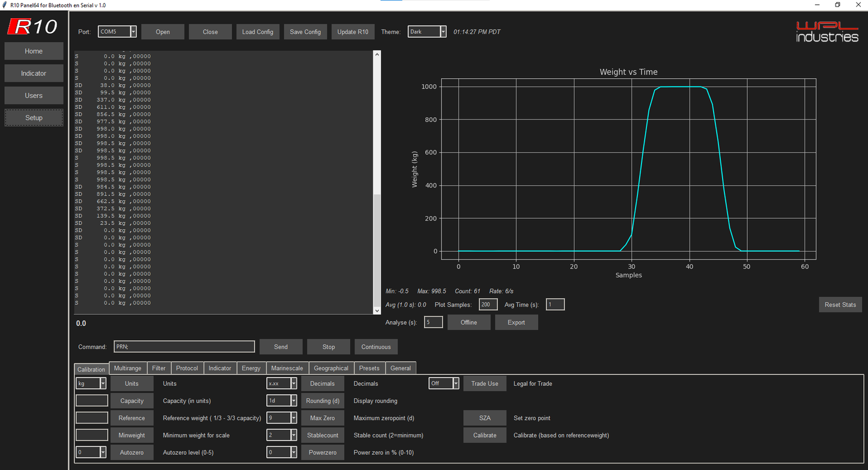
Task: Click the Plot Samples input field
Action: [488, 305]
